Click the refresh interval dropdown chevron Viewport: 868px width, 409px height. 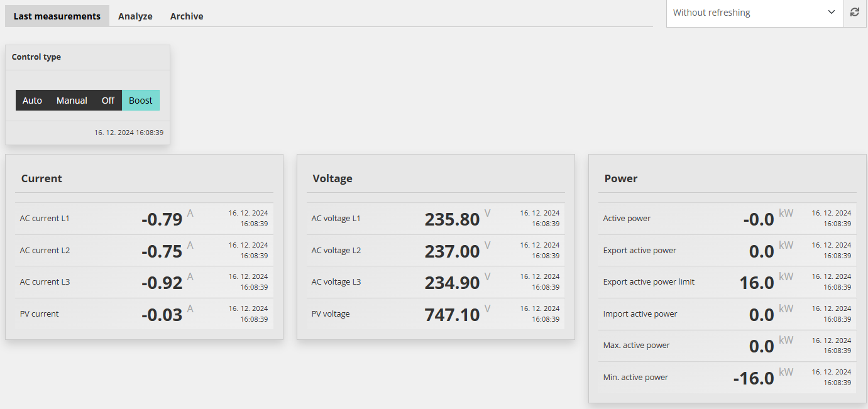(x=832, y=13)
